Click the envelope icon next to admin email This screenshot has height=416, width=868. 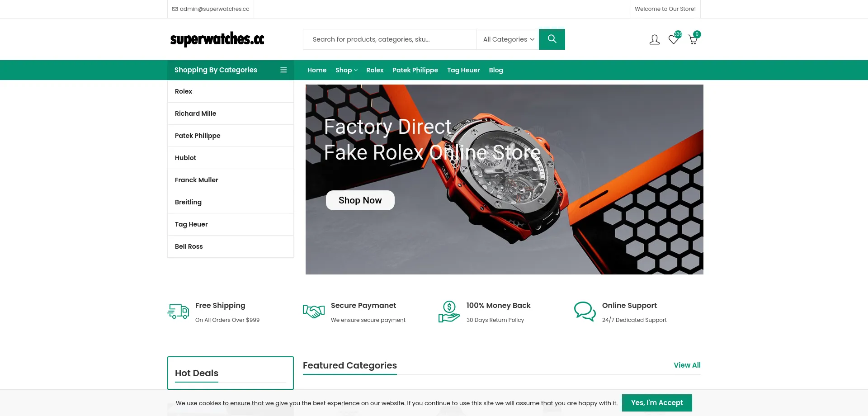pyautogui.click(x=175, y=9)
